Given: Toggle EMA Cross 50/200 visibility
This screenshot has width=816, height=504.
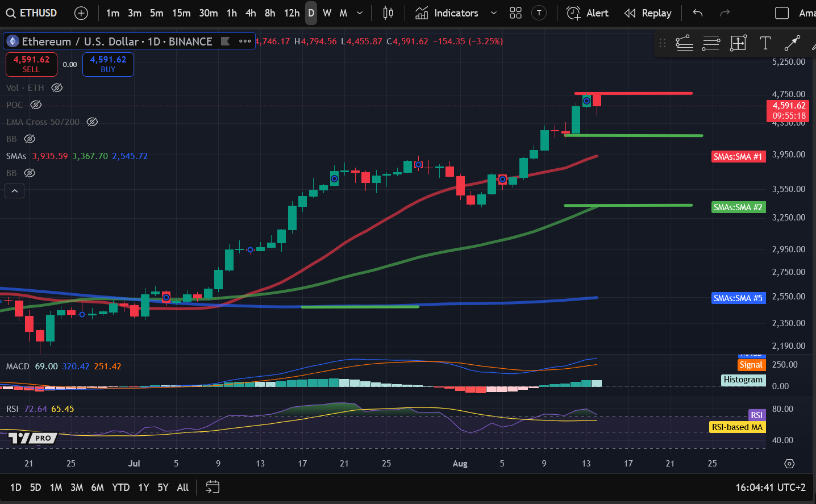Looking at the screenshot, I should tap(92, 122).
